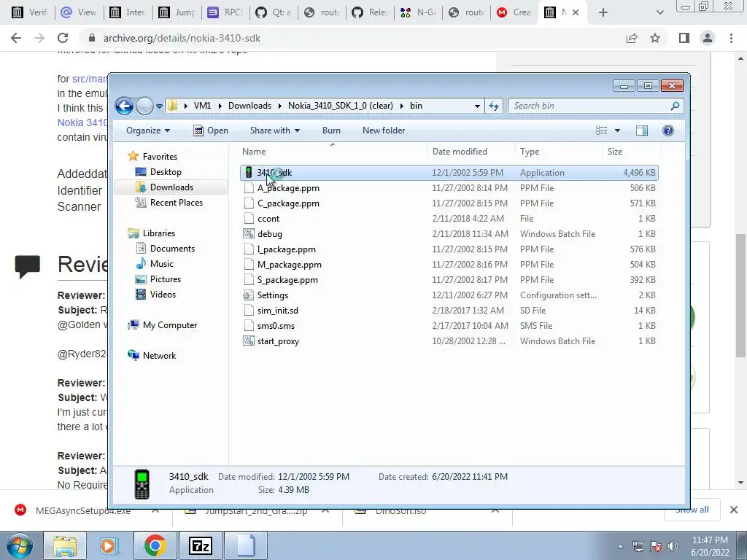The width and height of the screenshot is (747, 560).
Task: Select the debug batch file icon
Action: [248, 234]
